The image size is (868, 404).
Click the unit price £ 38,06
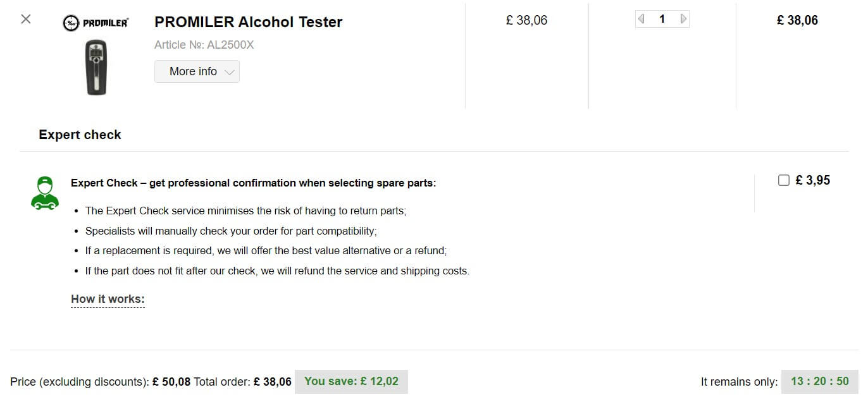[526, 20]
